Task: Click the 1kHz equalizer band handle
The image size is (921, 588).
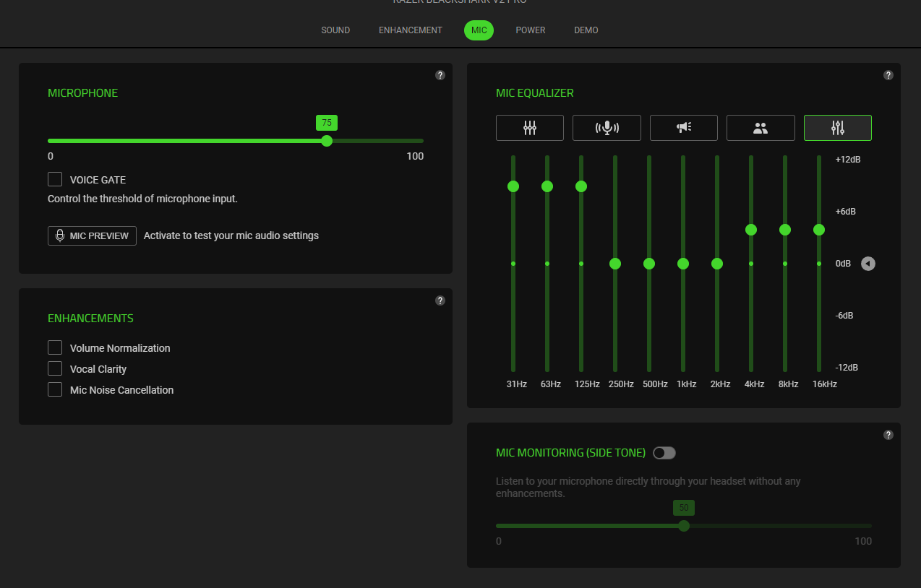Action: pos(683,264)
